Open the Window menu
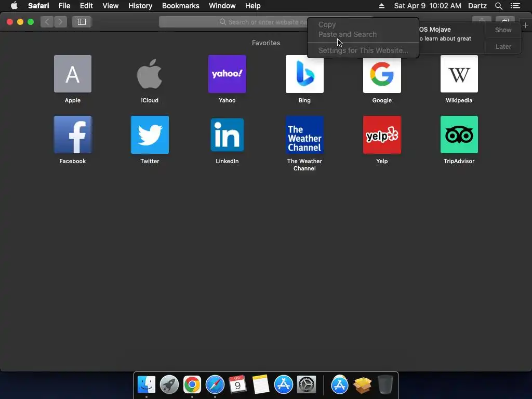Screen dimensions: 532x399 [222, 6]
